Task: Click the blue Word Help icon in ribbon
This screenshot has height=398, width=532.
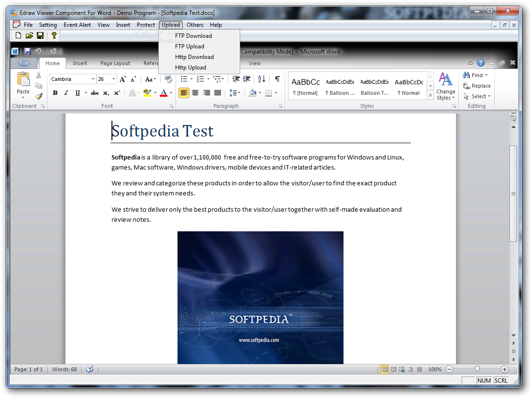Action: (480, 63)
